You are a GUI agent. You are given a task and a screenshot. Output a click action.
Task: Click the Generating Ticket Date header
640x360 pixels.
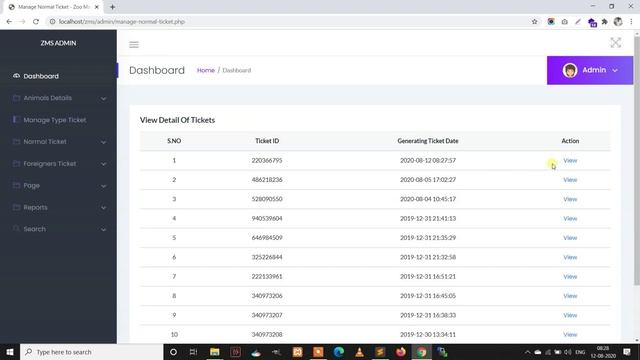tap(428, 141)
